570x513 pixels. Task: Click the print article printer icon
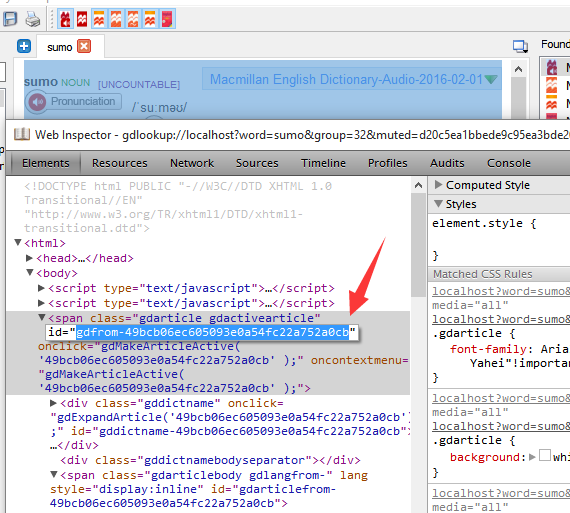pos(33,19)
